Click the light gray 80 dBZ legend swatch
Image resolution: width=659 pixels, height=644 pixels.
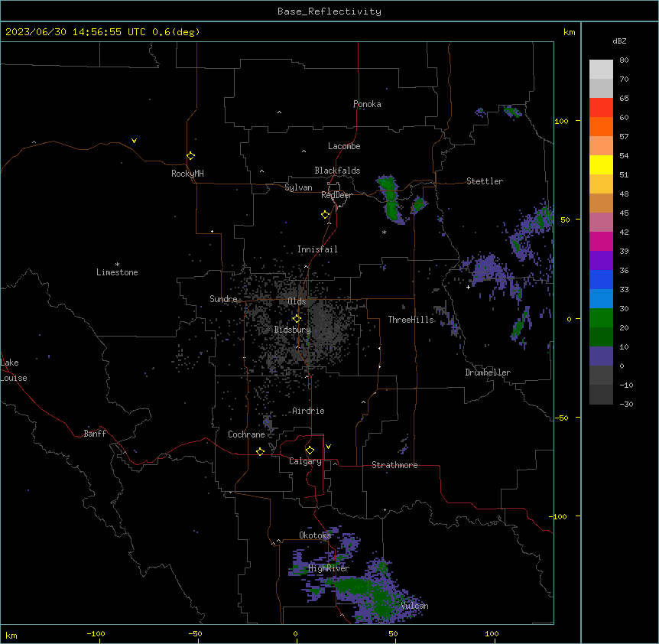[601, 70]
